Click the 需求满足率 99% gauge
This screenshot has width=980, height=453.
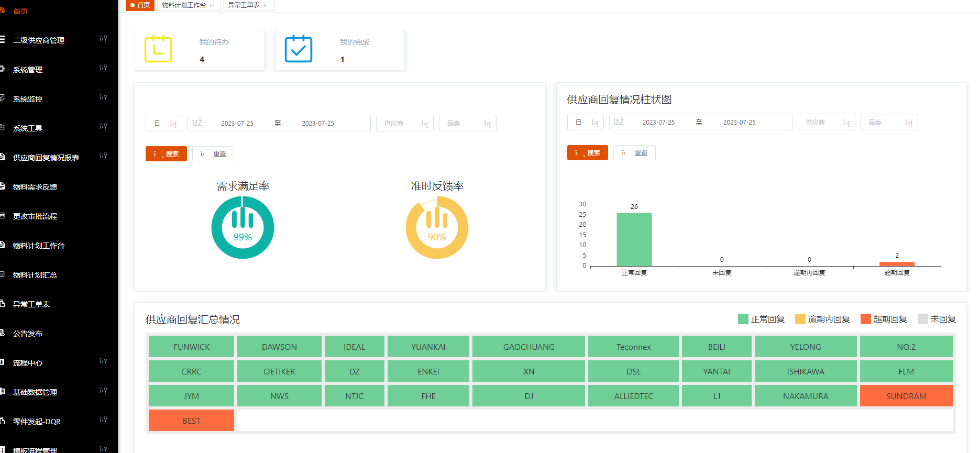[243, 227]
